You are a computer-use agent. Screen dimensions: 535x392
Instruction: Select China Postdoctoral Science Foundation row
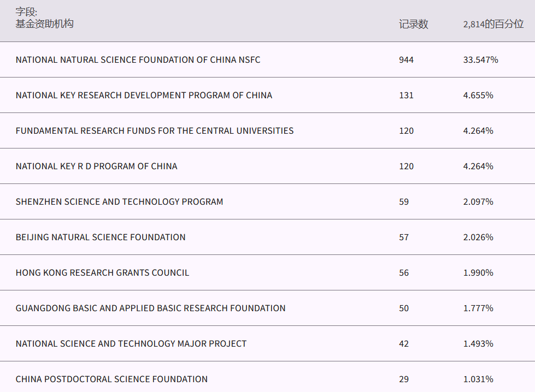click(111, 379)
